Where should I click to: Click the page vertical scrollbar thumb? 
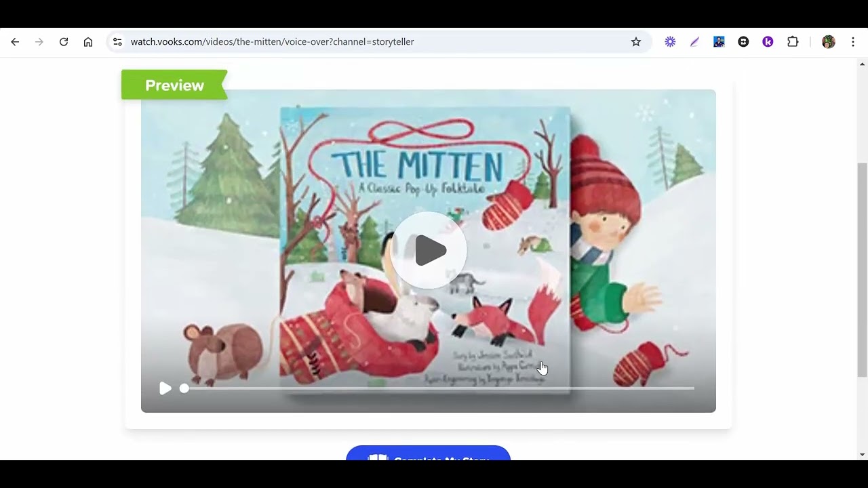point(862,270)
